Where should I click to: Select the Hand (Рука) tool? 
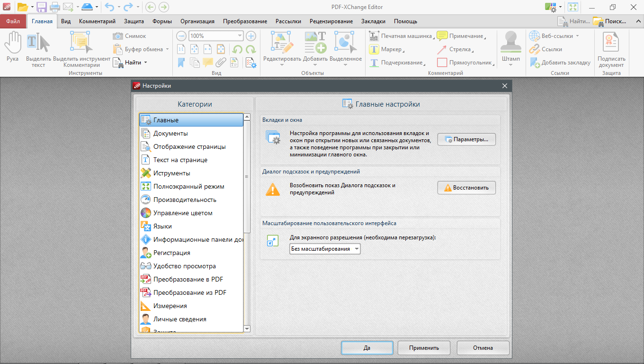pyautogui.click(x=13, y=47)
